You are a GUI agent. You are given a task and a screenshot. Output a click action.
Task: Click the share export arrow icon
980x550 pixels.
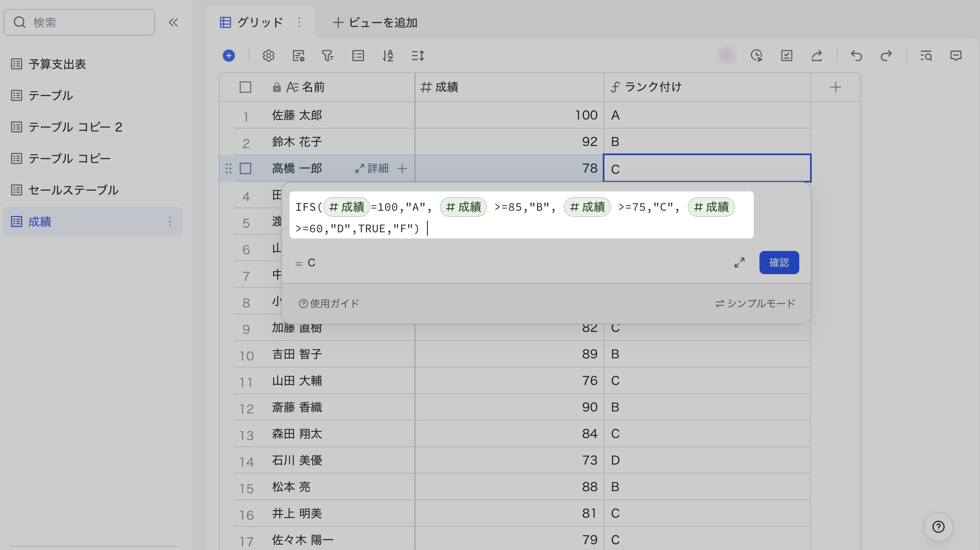[817, 56]
